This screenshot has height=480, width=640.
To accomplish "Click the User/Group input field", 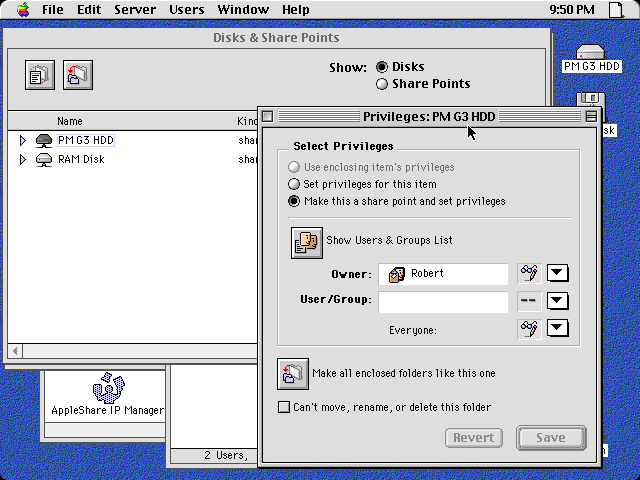I will click(443, 301).
